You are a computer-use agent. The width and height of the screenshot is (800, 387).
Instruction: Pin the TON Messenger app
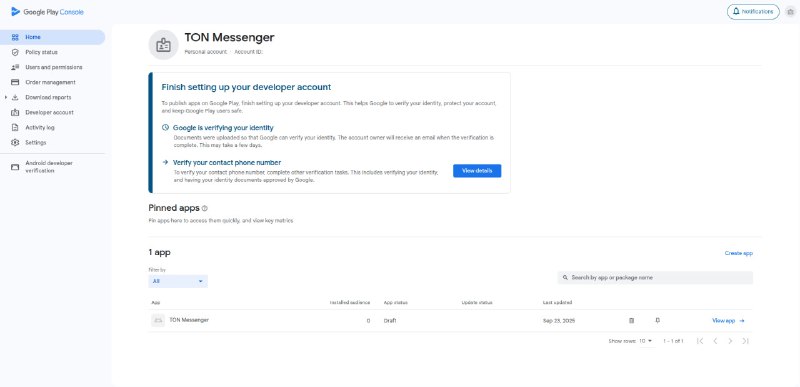[x=658, y=321]
